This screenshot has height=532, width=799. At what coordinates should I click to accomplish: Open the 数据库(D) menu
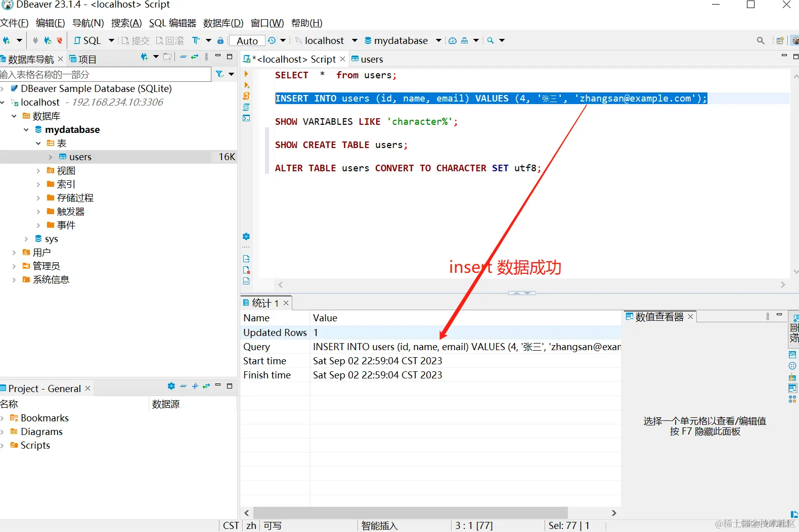[224, 23]
